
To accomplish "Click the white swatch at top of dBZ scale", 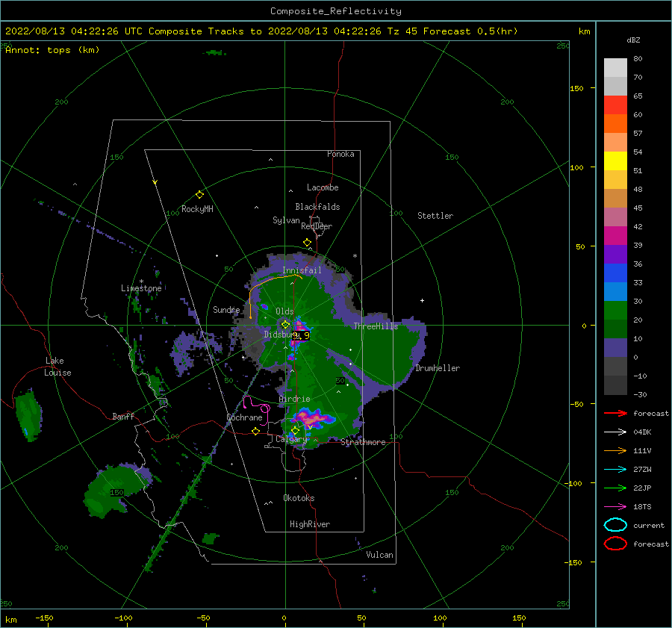I will click(615, 68).
